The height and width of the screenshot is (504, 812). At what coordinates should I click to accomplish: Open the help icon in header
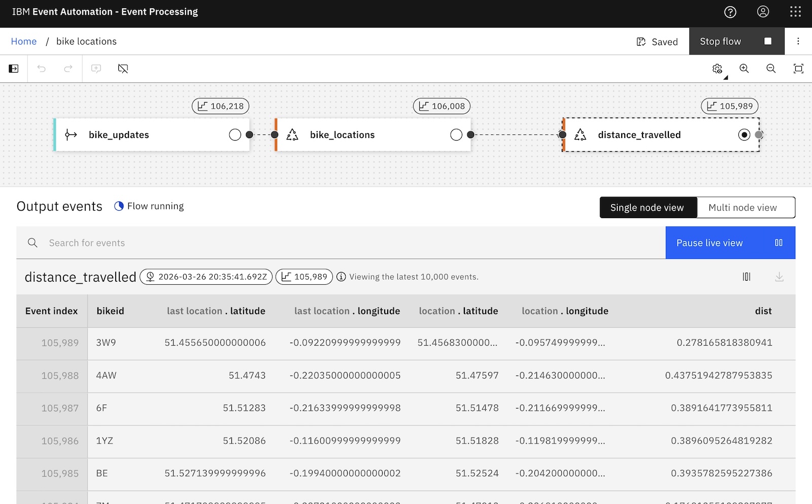[730, 12]
